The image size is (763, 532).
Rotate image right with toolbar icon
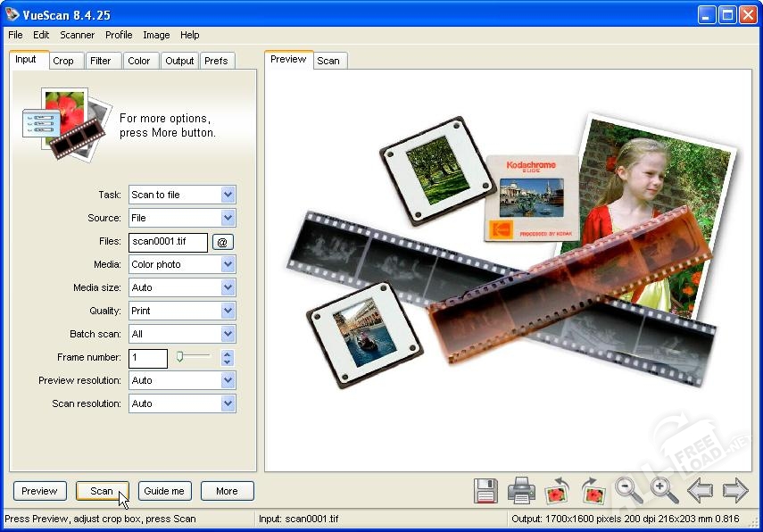(x=593, y=490)
